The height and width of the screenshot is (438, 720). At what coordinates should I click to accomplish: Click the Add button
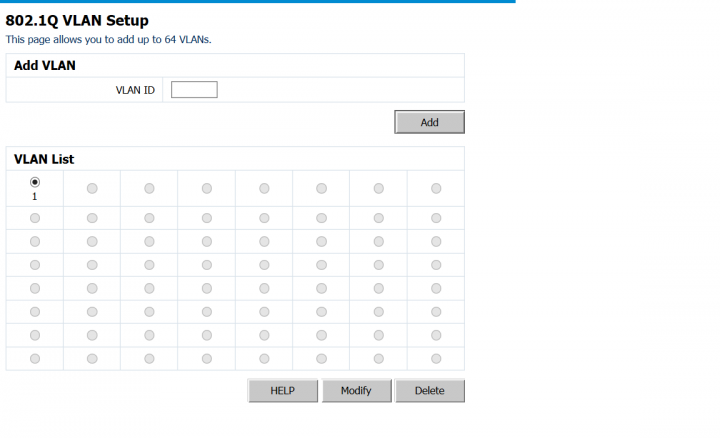click(429, 122)
